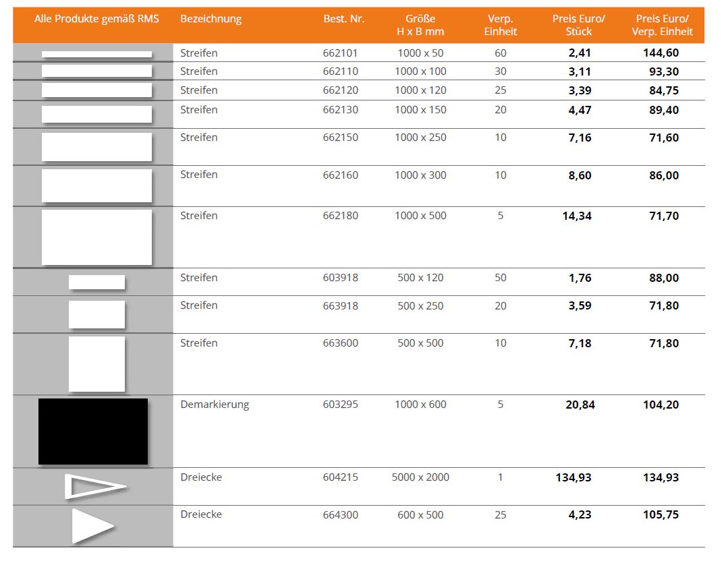Viewport: 728px width, 563px height.
Task: Select order number 662160
Action: tap(340, 175)
